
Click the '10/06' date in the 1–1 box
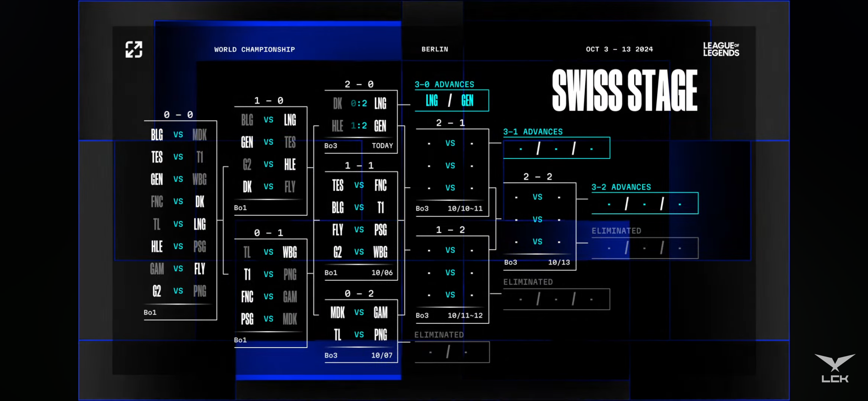pos(382,273)
